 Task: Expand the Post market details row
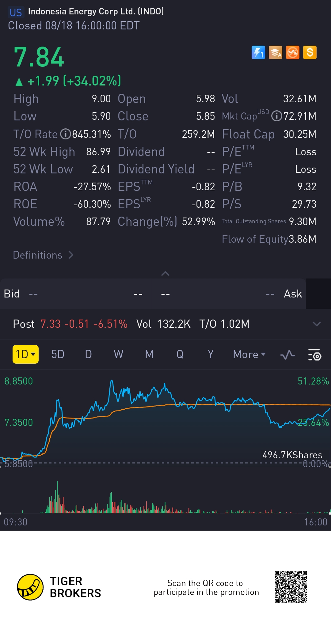tap(316, 324)
